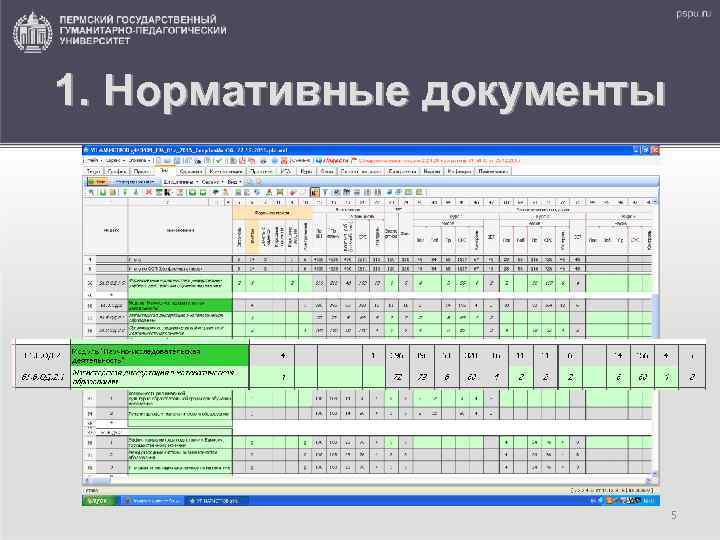Expand the Дисциплины dropdown in the sub-toolbar
This screenshot has height=540, width=720.
click(180, 182)
